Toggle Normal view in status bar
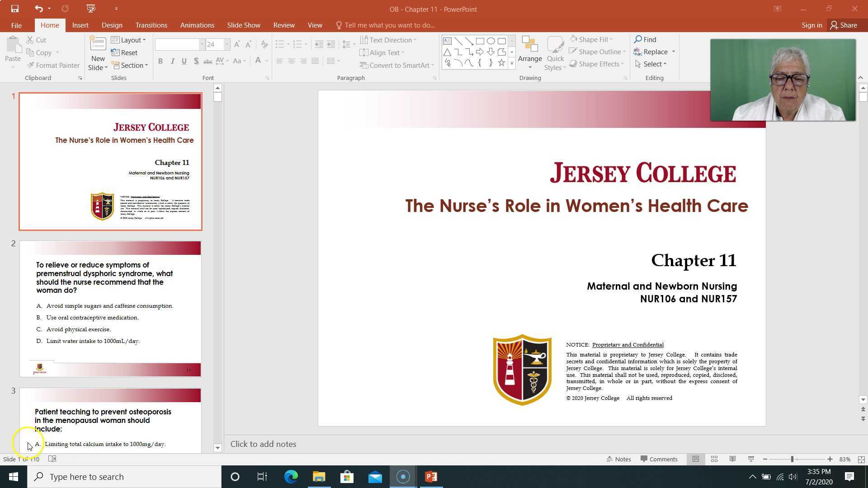The image size is (868, 488). 696,459
